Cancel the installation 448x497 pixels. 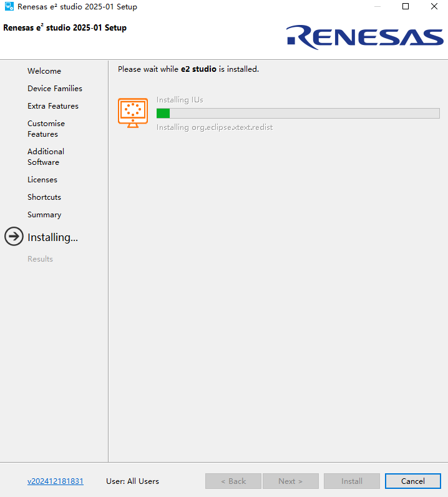pyautogui.click(x=413, y=481)
